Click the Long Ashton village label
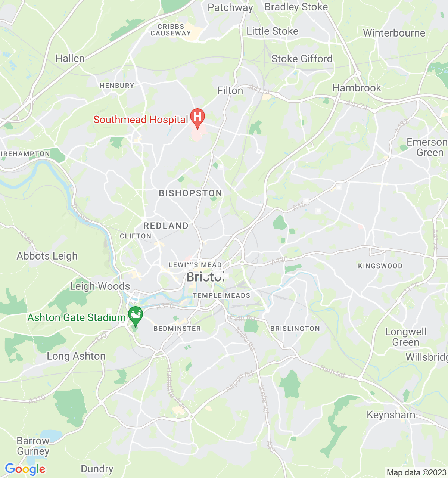Viewport: 448px width, 478px height. pos(76,356)
